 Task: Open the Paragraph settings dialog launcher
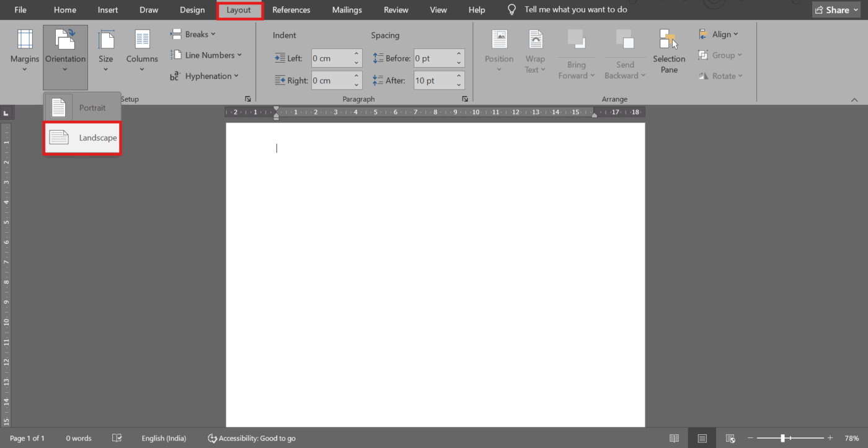[465, 98]
